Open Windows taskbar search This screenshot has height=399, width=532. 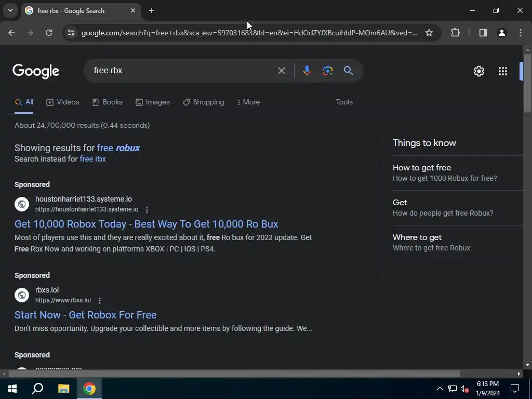(x=37, y=389)
